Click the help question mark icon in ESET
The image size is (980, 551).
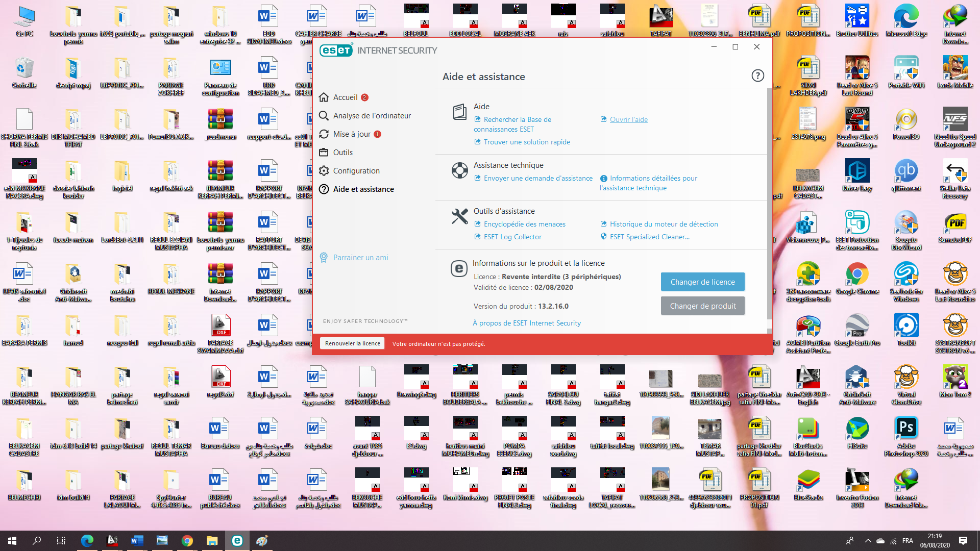pyautogui.click(x=757, y=76)
